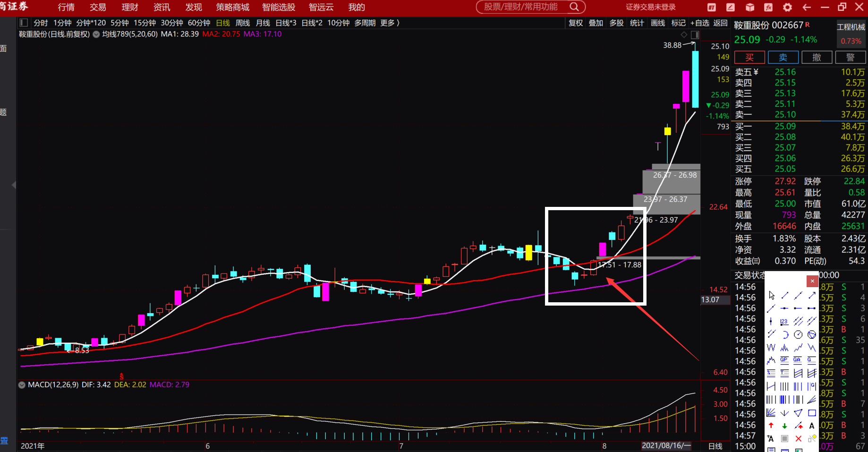This screenshot has height=452, width=868.
Task: Pick the arrow line drawing tool
Action: pos(812,295)
